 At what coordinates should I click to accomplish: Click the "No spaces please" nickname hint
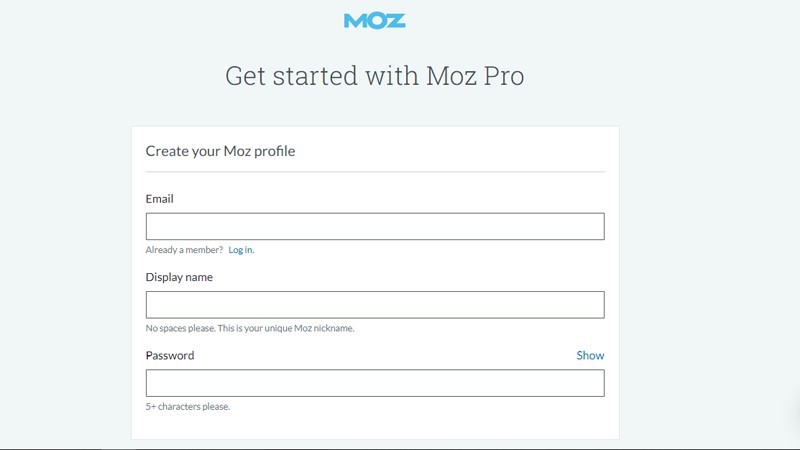point(250,328)
